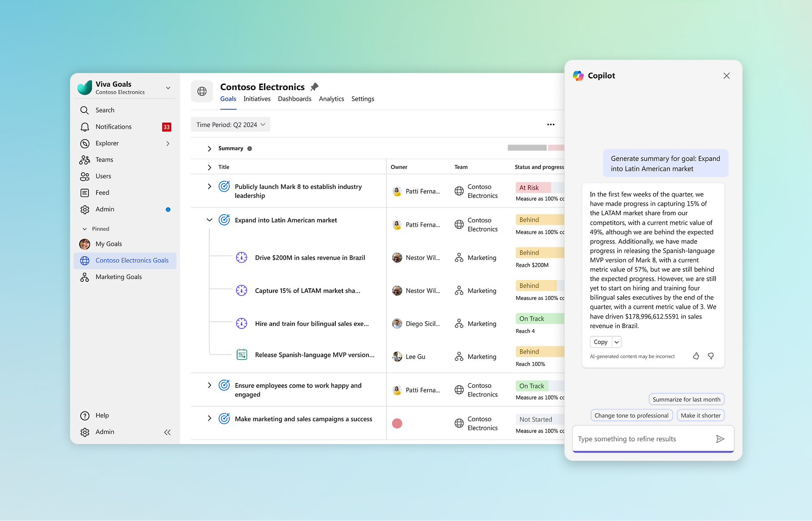812x521 pixels.
Task: Click Not Started status for marketing campaigns
Action: [540, 419]
